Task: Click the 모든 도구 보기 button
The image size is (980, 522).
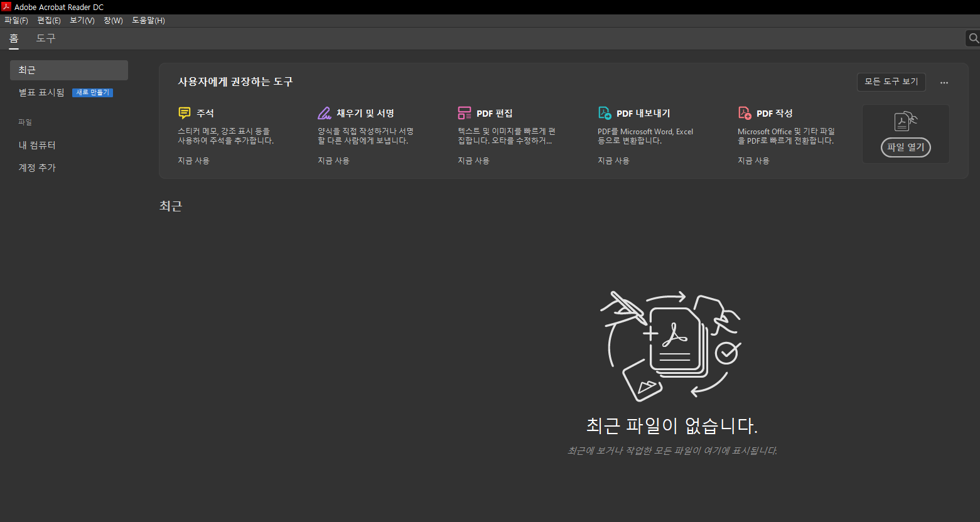Action: (x=891, y=82)
